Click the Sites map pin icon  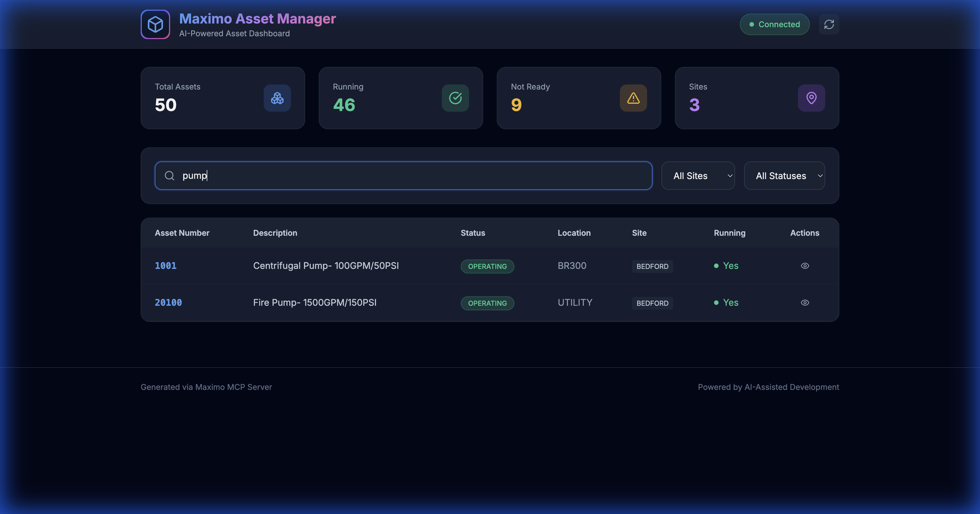[x=811, y=98]
